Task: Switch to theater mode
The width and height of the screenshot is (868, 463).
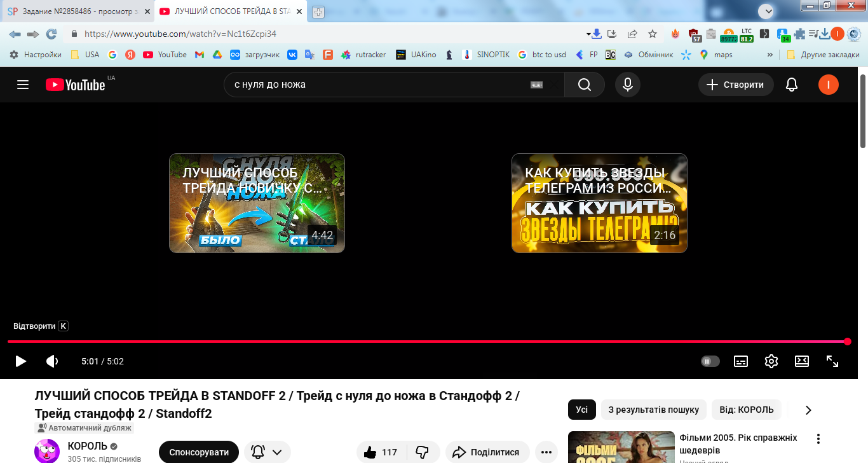Action: (x=802, y=361)
